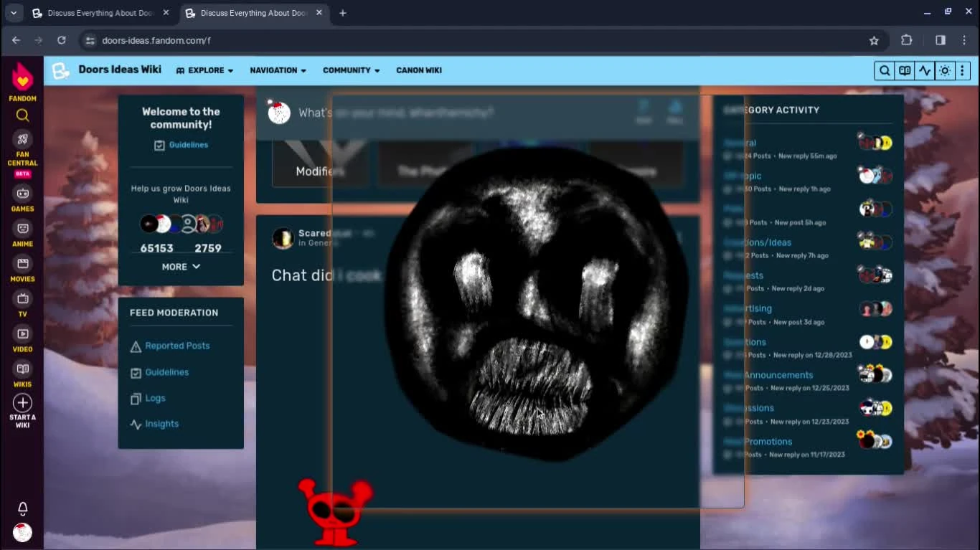Open the Navigation menu

(278, 70)
